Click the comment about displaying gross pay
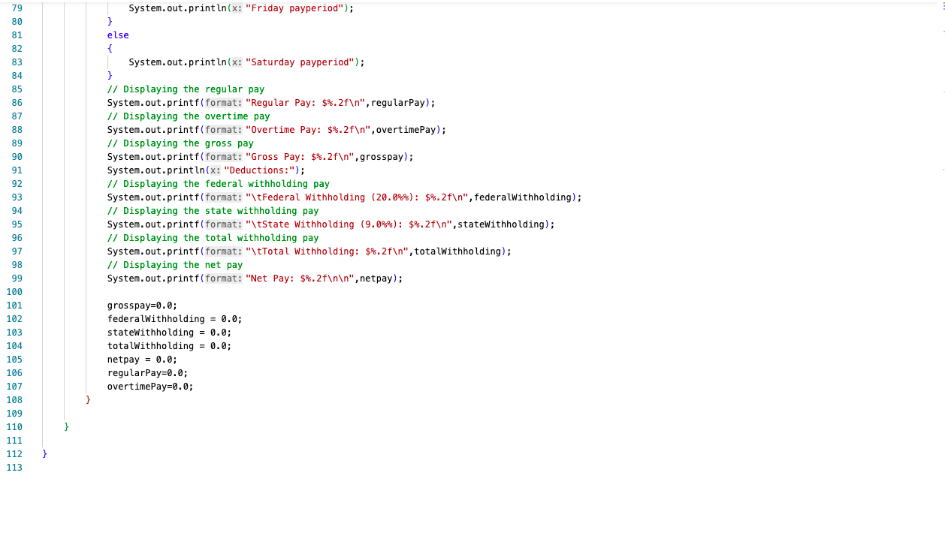945x560 pixels. 180,143
